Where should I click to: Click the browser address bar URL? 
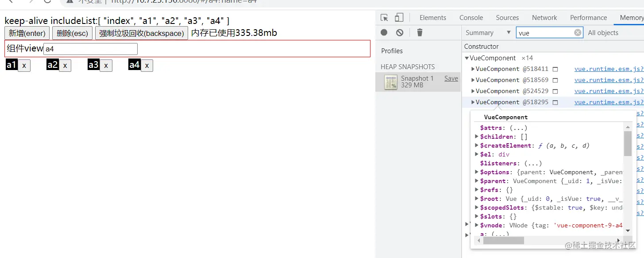pos(183,1)
